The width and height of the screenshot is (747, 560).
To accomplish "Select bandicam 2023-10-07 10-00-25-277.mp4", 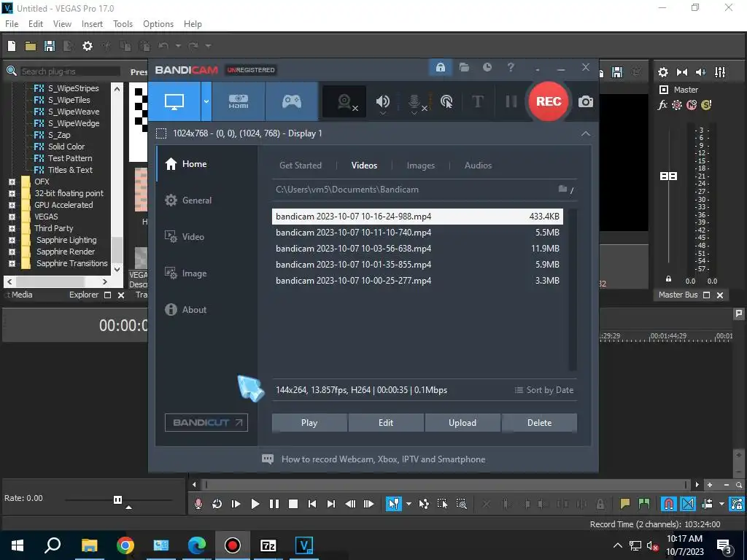I will tap(417, 281).
